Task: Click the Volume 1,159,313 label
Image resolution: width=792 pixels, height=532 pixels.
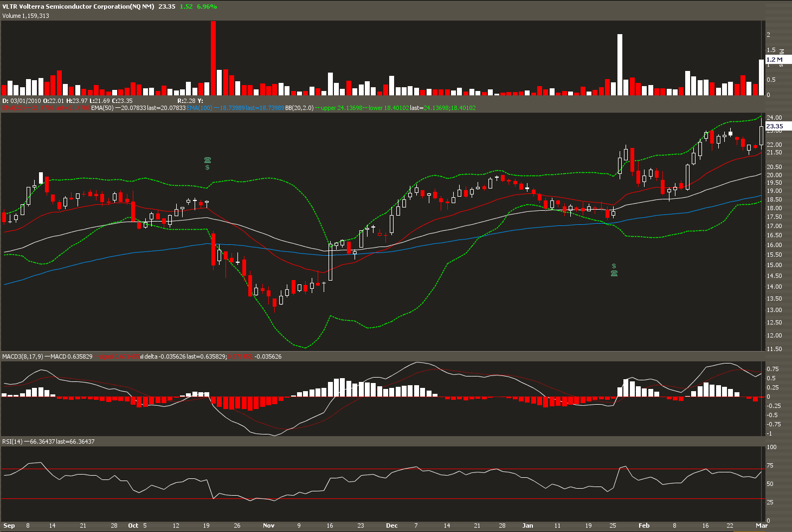Action: 25,16
